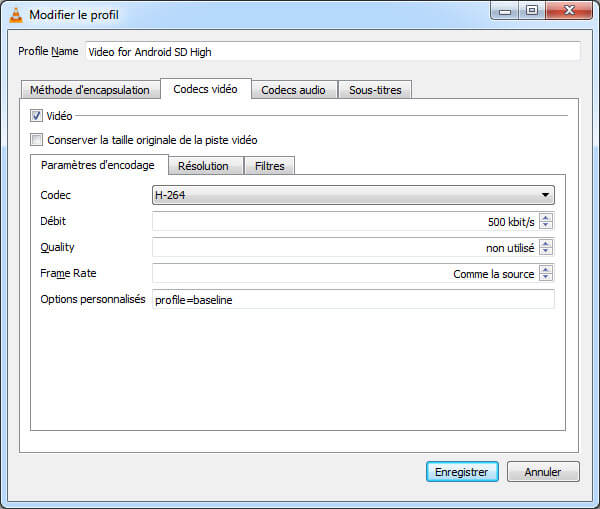
Task: Decrease Frame Rate with down arrow
Action: pyautogui.click(x=546, y=278)
